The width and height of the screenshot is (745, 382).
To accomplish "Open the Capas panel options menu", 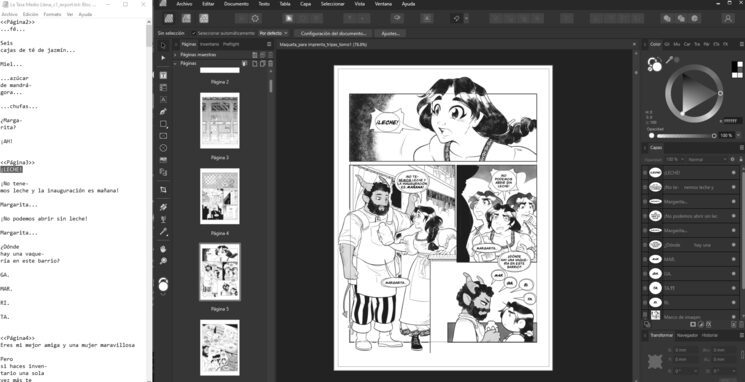I will [741, 148].
